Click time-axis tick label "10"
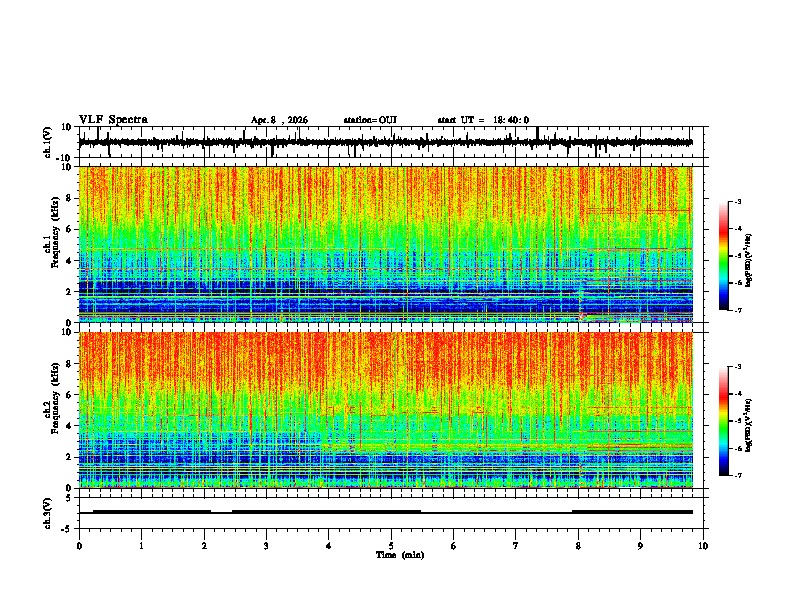This screenshot has height=612, width=792. click(703, 546)
